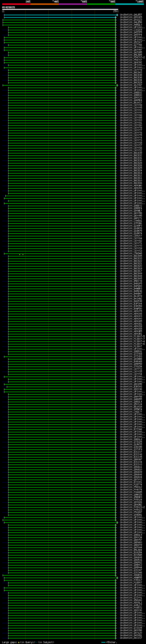This screenshot has width=146, height=644.
Task: Click hit label UniRef100_A8VUY5
Action: (131, 311)
